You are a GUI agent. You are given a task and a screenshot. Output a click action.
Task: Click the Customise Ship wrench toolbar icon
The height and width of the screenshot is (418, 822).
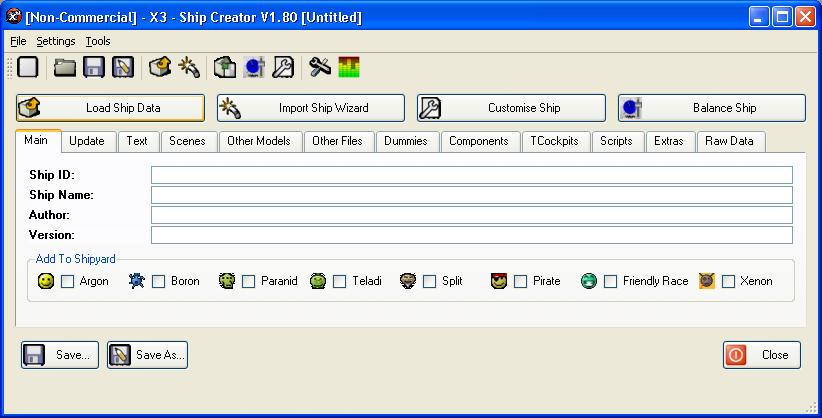283,68
